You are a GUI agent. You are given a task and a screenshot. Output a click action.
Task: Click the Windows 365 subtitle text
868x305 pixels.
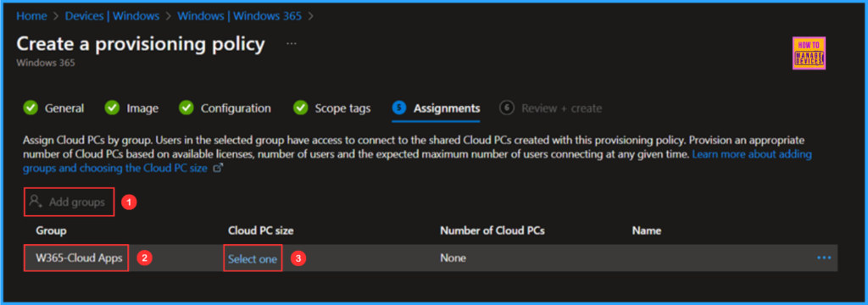[x=46, y=63]
